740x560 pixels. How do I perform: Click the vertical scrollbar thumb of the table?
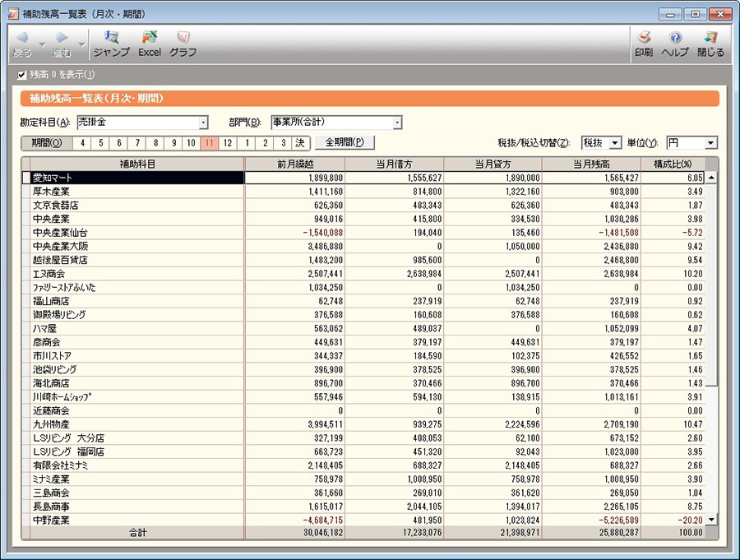pyautogui.click(x=711, y=285)
